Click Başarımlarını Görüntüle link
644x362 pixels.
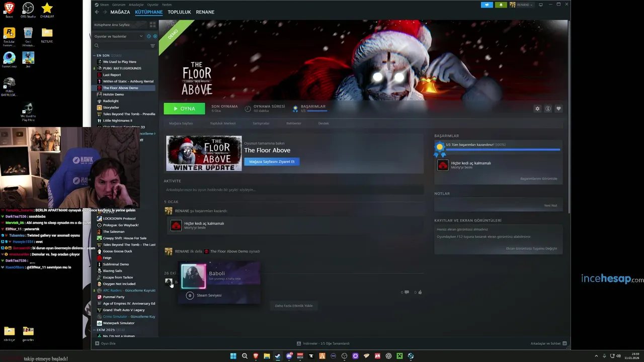pyautogui.click(x=538, y=178)
